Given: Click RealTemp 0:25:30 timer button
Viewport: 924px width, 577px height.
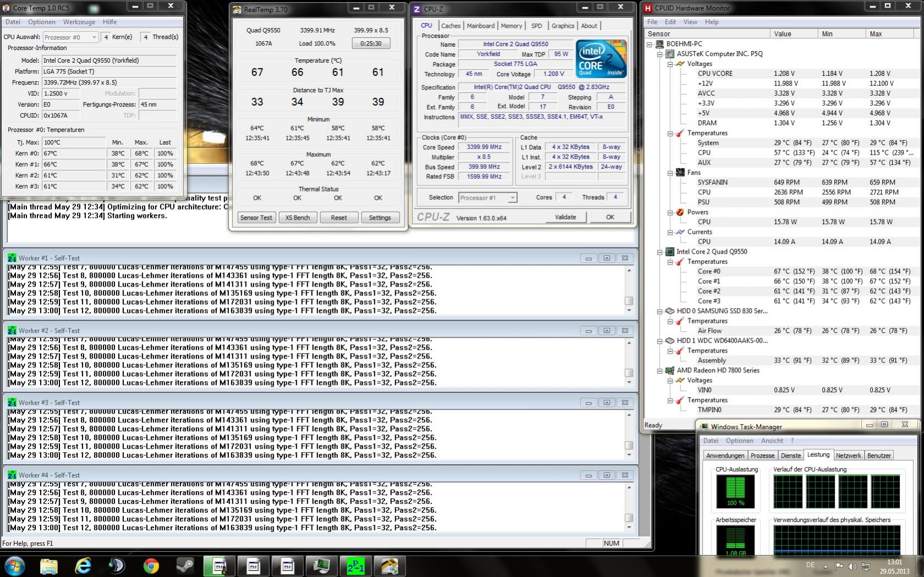Looking at the screenshot, I should (371, 43).
